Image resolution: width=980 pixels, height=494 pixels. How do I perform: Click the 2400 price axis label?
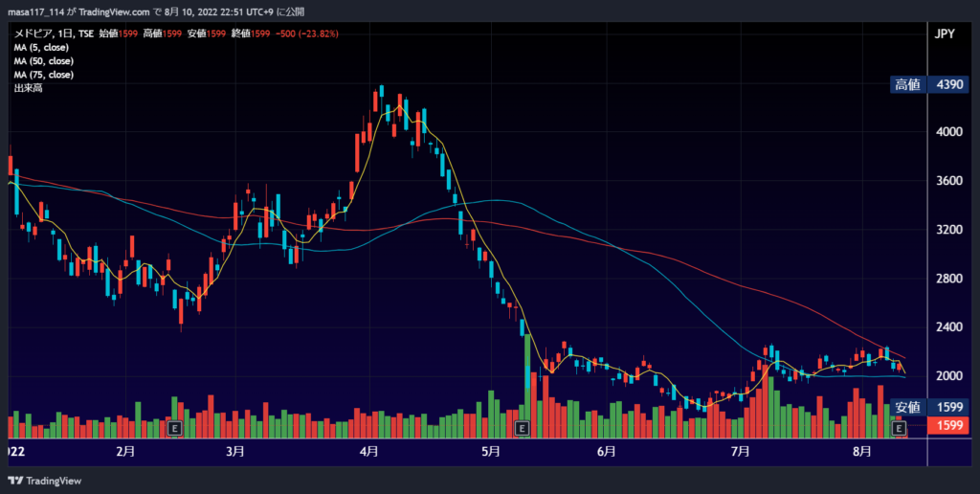(x=948, y=327)
